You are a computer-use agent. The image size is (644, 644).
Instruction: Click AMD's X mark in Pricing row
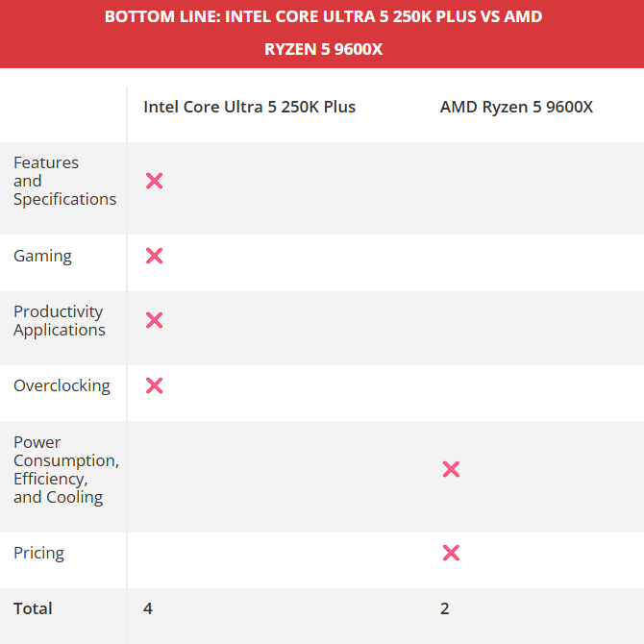click(451, 553)
